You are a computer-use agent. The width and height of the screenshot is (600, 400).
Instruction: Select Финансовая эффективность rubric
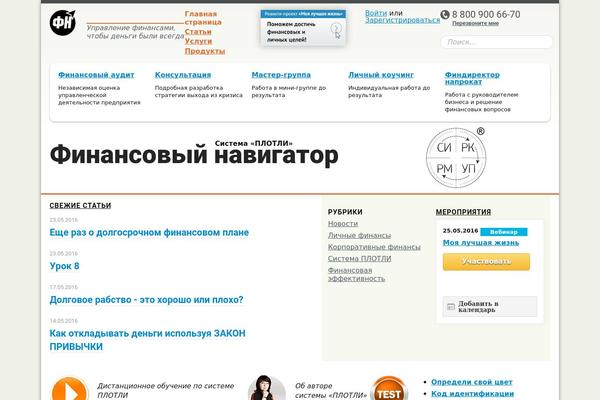click(x=356, y=274)
